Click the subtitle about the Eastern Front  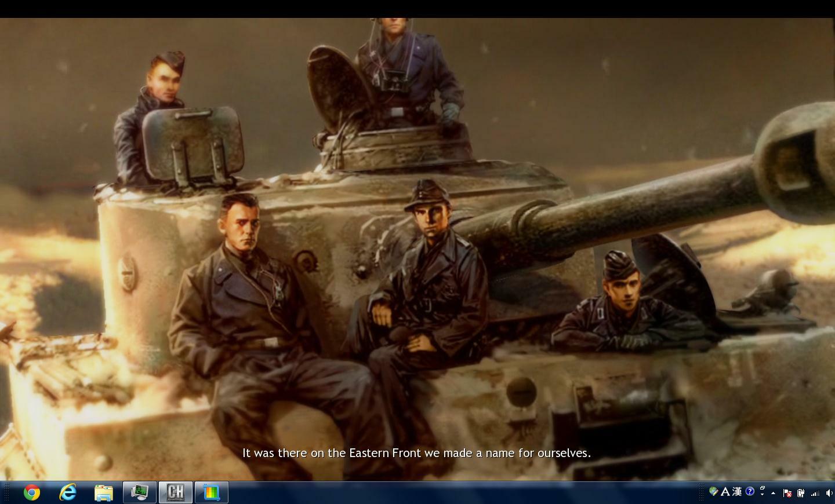[x=416, y=453]
